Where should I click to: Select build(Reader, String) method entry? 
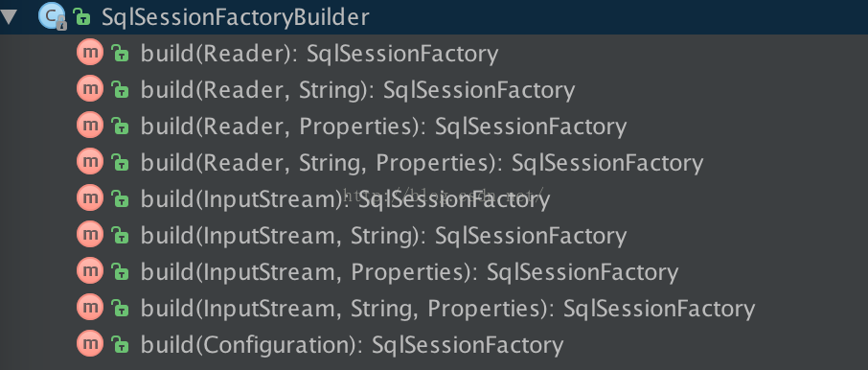(357, 90)
